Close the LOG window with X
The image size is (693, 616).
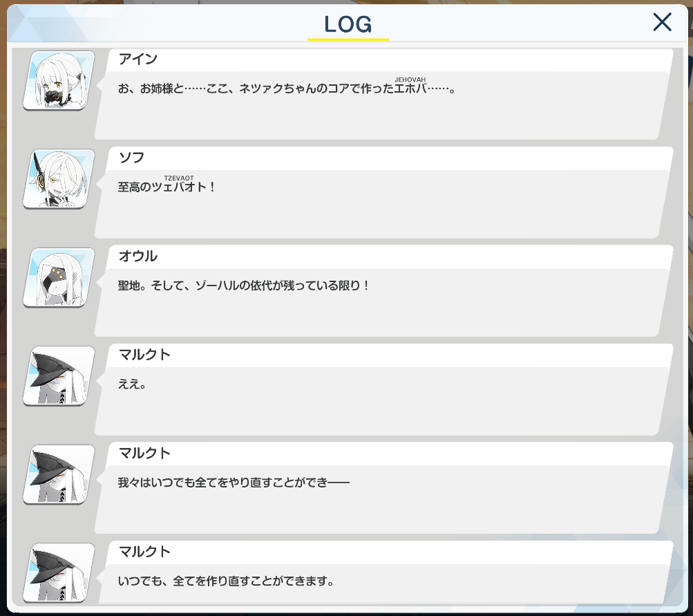662,22
